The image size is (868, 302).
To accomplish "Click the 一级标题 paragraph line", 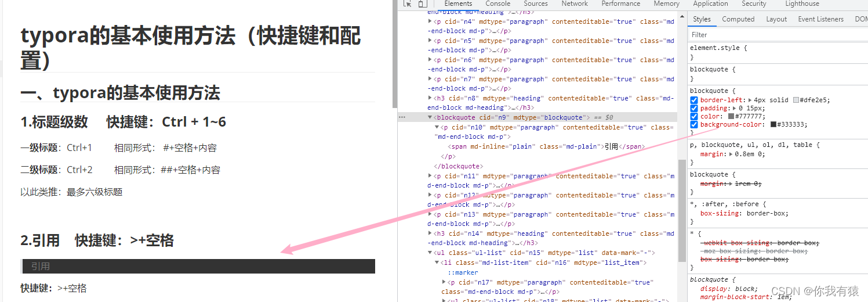I will [120, 148].
